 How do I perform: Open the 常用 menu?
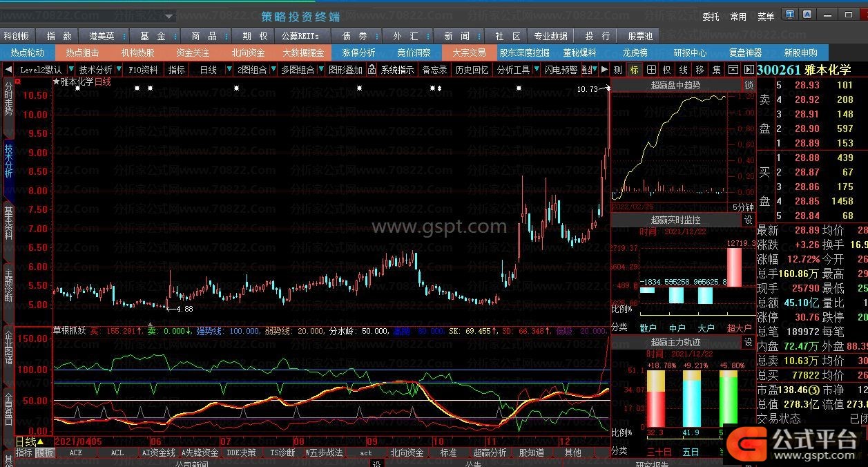click(x=738, y=17)
